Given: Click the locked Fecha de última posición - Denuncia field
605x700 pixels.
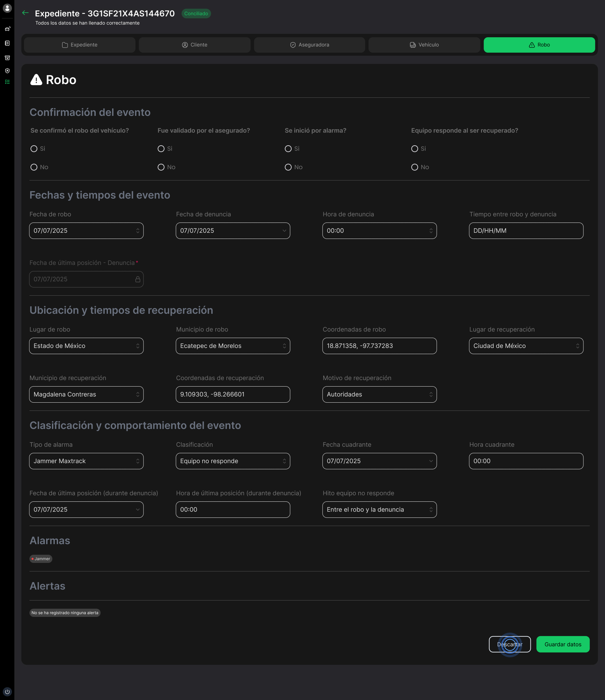Looking at the screenshot, I should (86, 279).
